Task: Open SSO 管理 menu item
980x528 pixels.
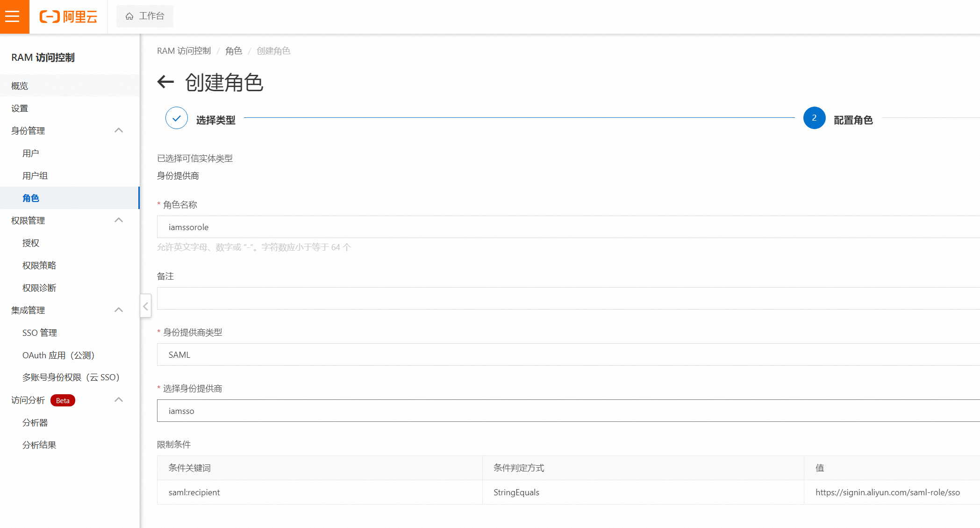Action: [40, 333]
